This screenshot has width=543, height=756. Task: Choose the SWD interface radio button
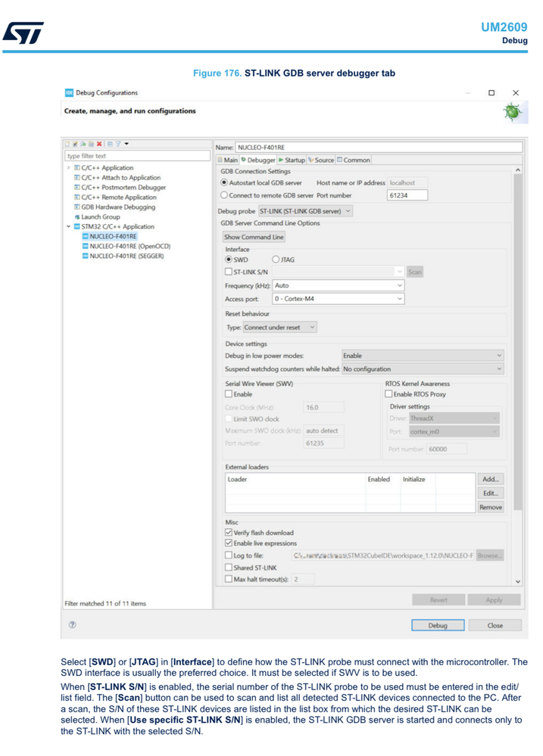pyautogui.click(x=229, y=260)
